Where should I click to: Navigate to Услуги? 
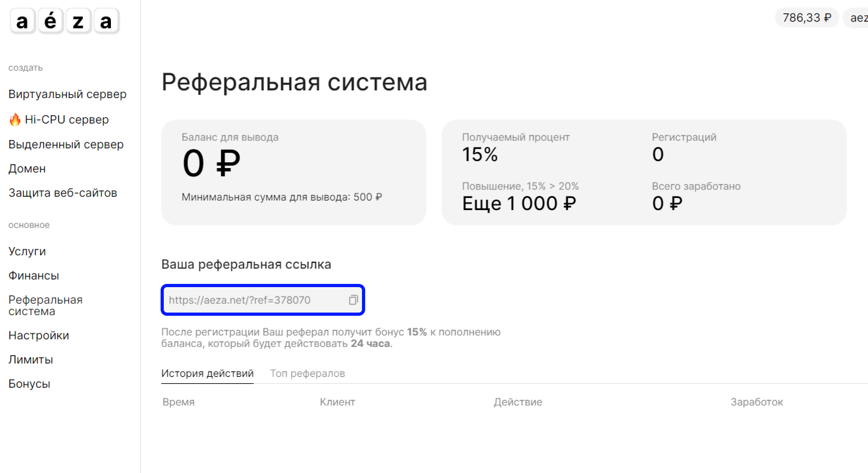coord(27,251)
